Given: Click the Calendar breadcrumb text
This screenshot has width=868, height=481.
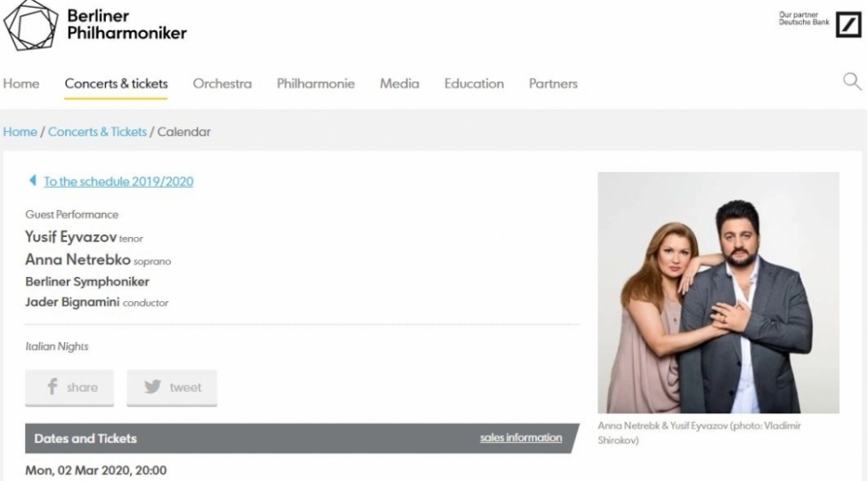Looking at the screenshot, I should tap(183, 132).
